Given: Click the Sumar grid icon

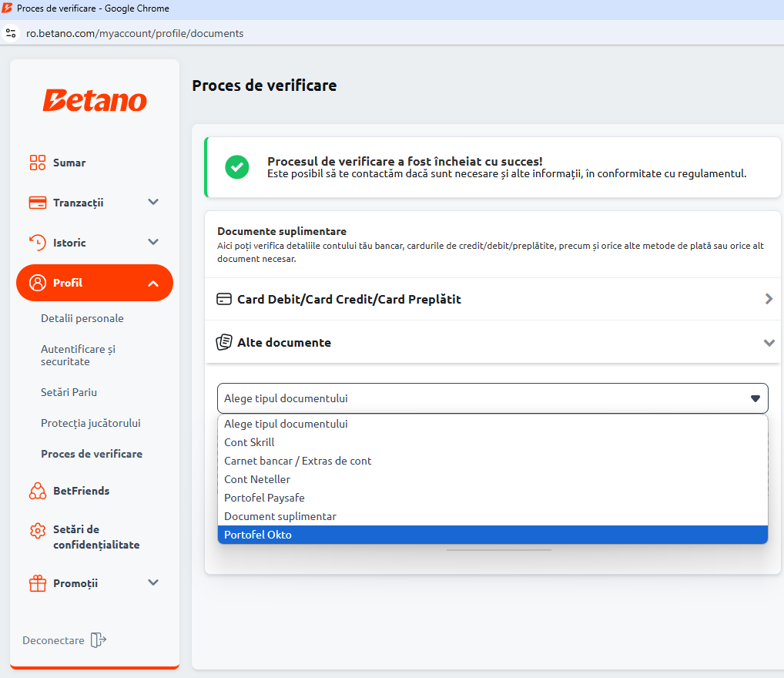Looking at the screenshot, I should (38, 163).
